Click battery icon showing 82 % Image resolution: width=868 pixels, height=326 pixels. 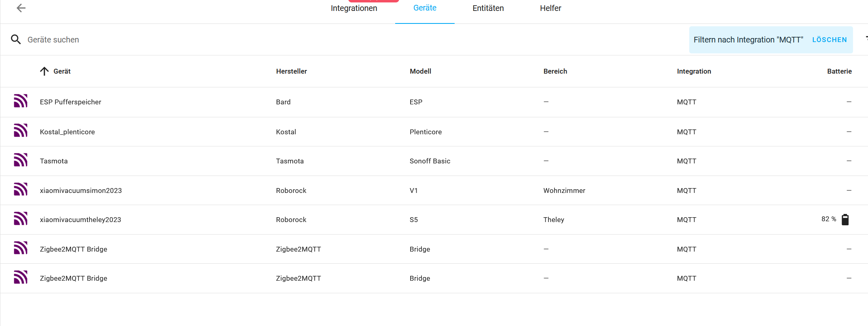pos(845,220)
